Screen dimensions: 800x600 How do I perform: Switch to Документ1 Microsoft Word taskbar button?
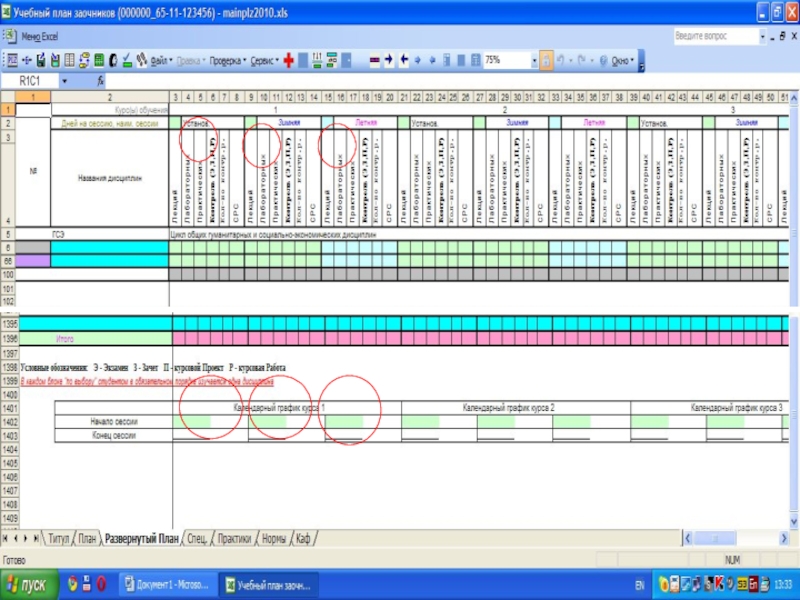(167, 583)
